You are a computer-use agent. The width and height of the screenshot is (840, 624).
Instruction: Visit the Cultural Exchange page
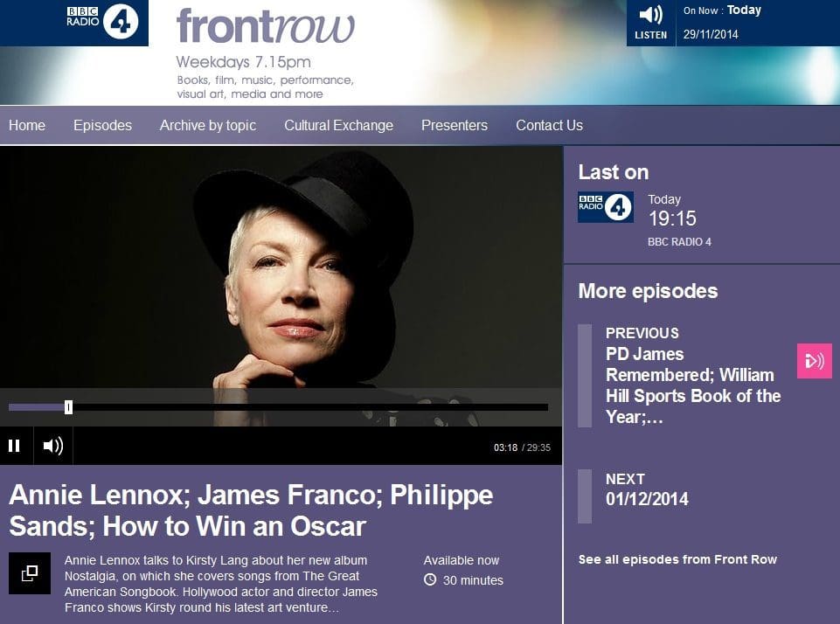point(338,125)
